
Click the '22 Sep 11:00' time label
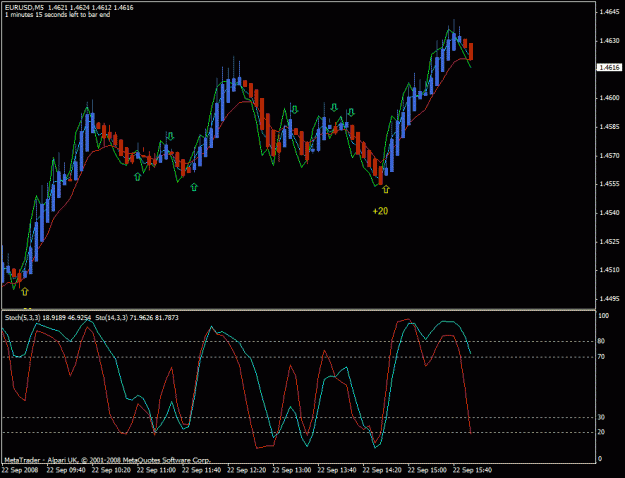click(156, 470)
